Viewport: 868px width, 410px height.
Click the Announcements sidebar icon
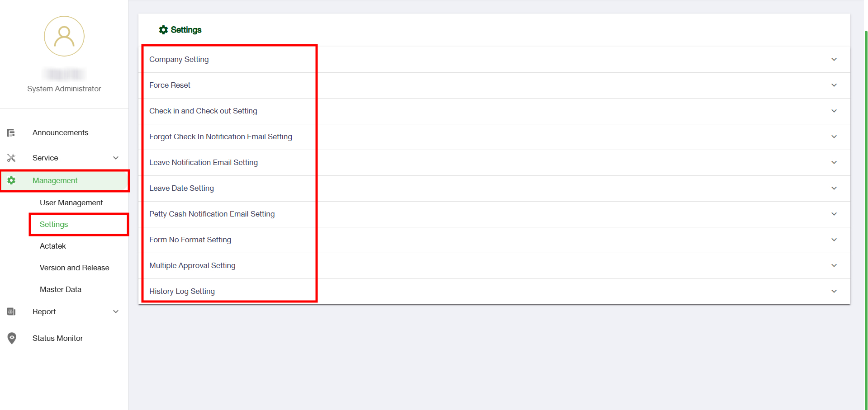pyautogui.click(x=11, y=133)
